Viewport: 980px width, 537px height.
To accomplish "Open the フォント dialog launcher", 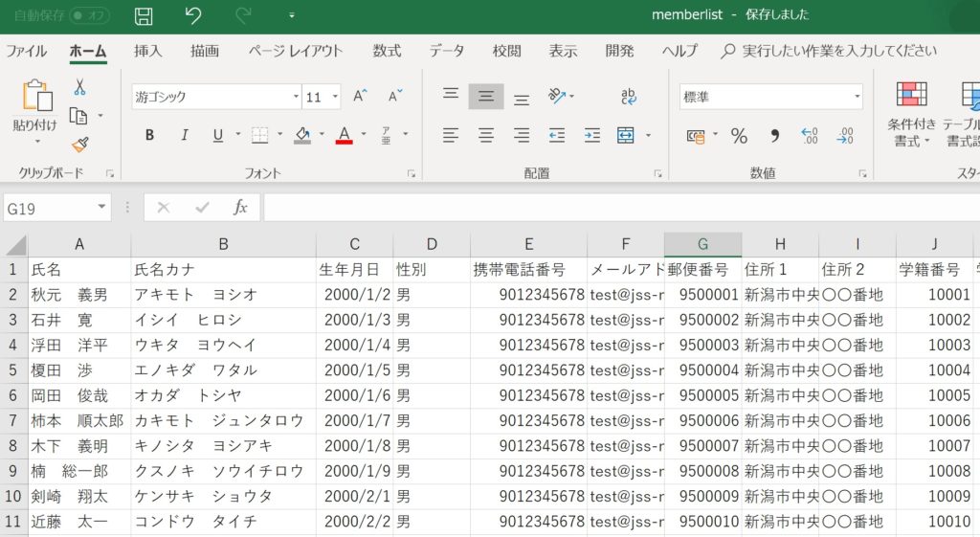I will coord(412,174).
